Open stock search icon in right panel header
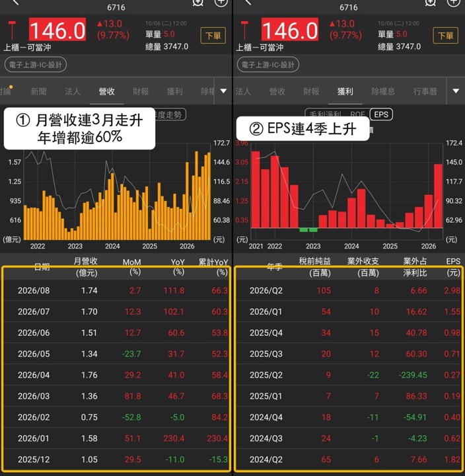 [x=430, y=3]
